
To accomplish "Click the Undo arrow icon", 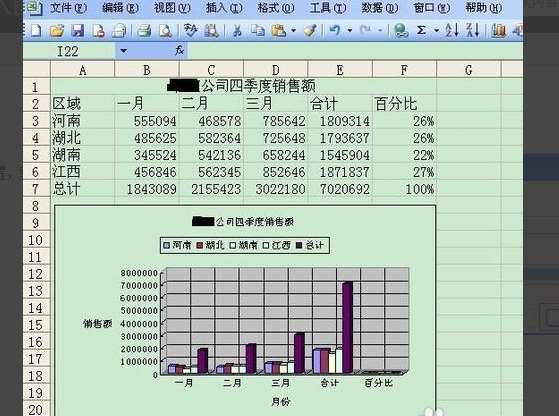I will tap(335, 31).
